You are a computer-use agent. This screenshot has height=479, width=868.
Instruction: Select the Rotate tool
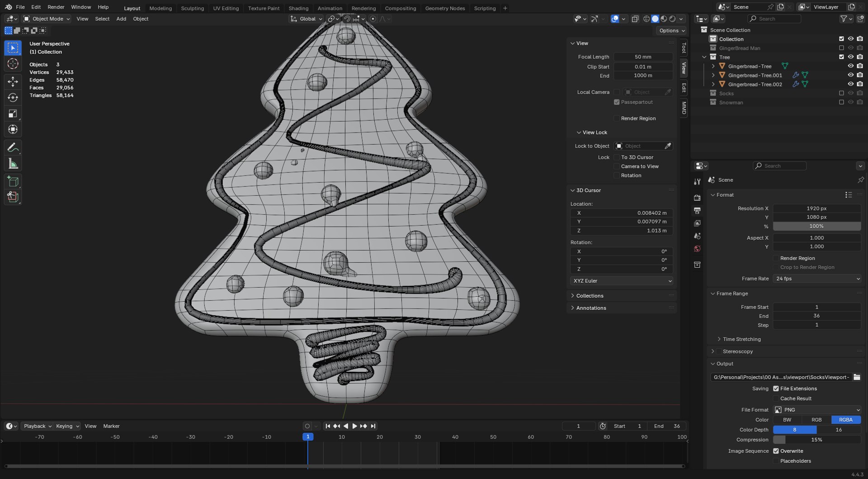click(x=13, y=98)
